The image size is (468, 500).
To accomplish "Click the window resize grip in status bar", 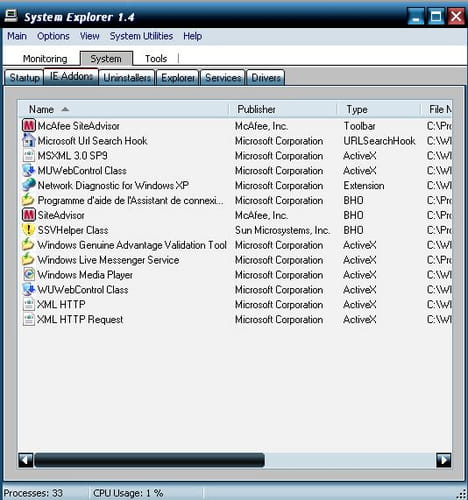I will click(461, 494).
